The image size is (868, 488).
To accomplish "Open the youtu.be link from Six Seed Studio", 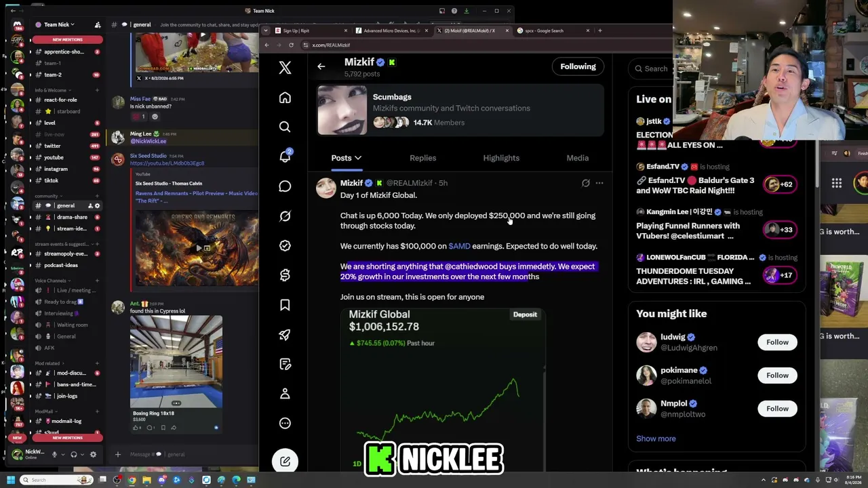I will click(167, 163).
